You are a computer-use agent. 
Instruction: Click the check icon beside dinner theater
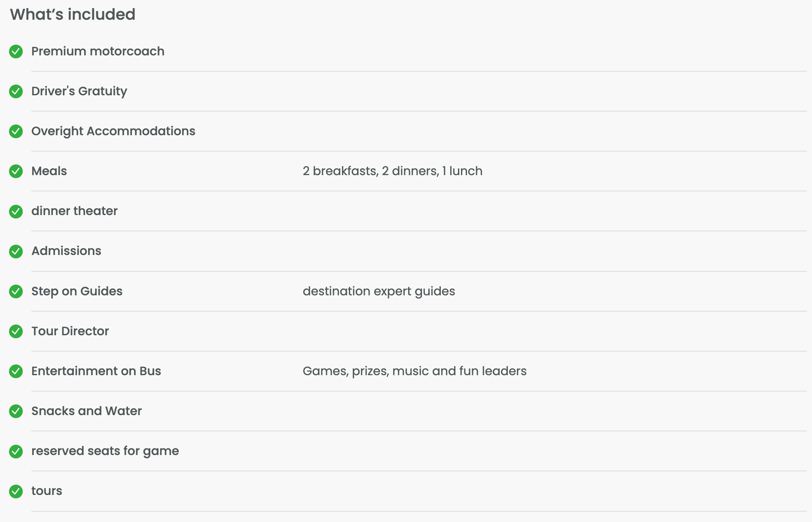(16, 211)
